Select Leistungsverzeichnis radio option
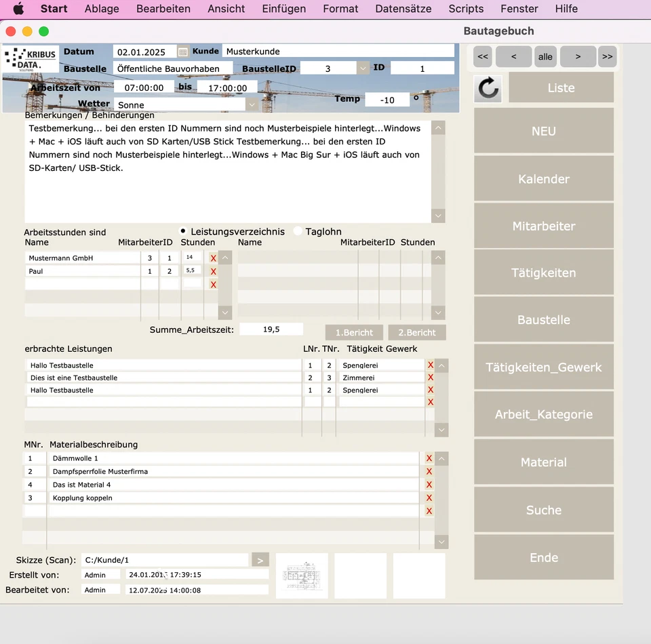The width and height of the screenshot is (651, 644). [x=183, y=230]
